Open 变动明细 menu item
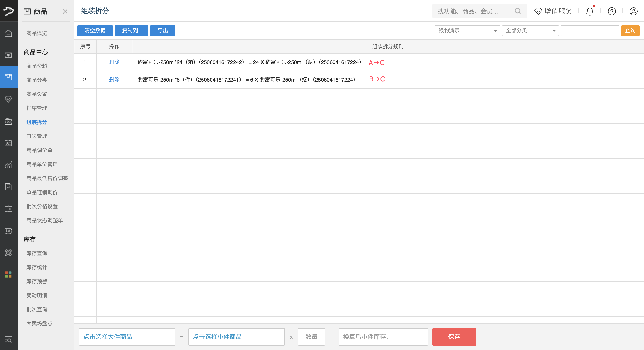Screen dimensions: 644x350 [37, 295]
